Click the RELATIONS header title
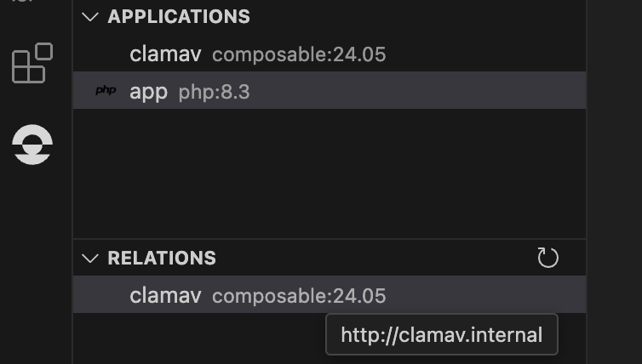The image size is (642, 364). coord(162,258)
